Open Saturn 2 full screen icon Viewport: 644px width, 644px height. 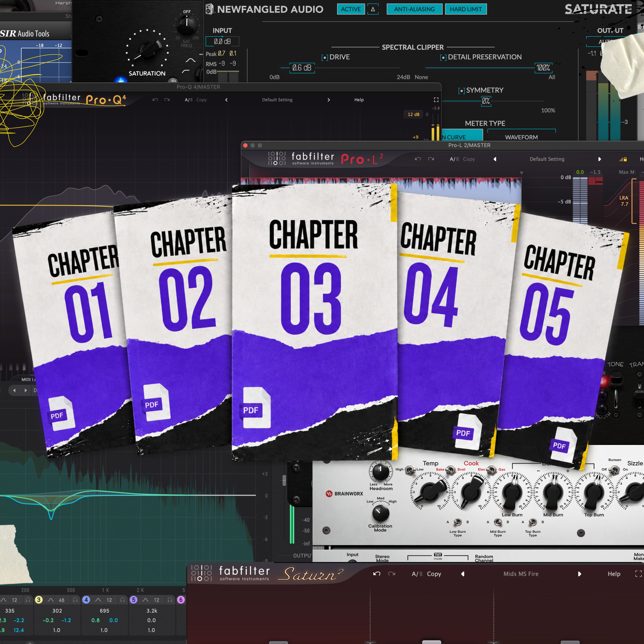[638, 574]
